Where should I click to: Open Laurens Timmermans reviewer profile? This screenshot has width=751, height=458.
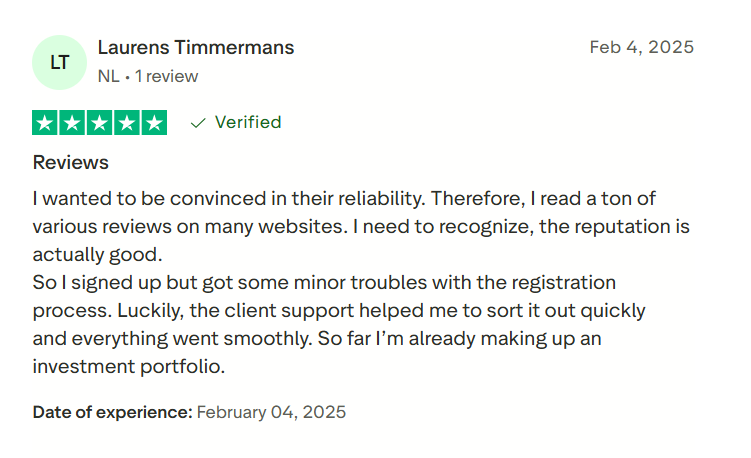coord(196,47)
